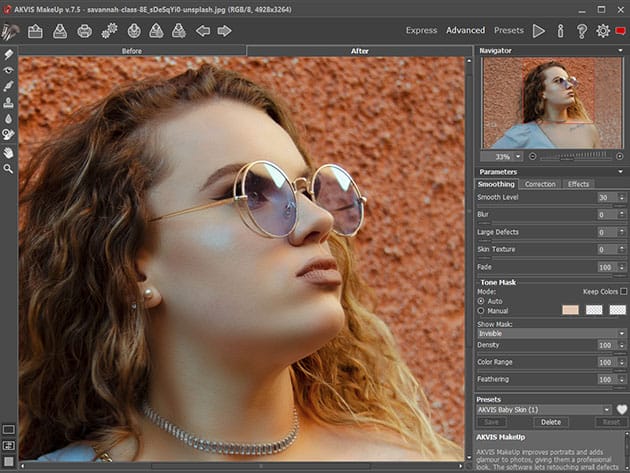
Task: Switch to Express mode
Action: 421,31
